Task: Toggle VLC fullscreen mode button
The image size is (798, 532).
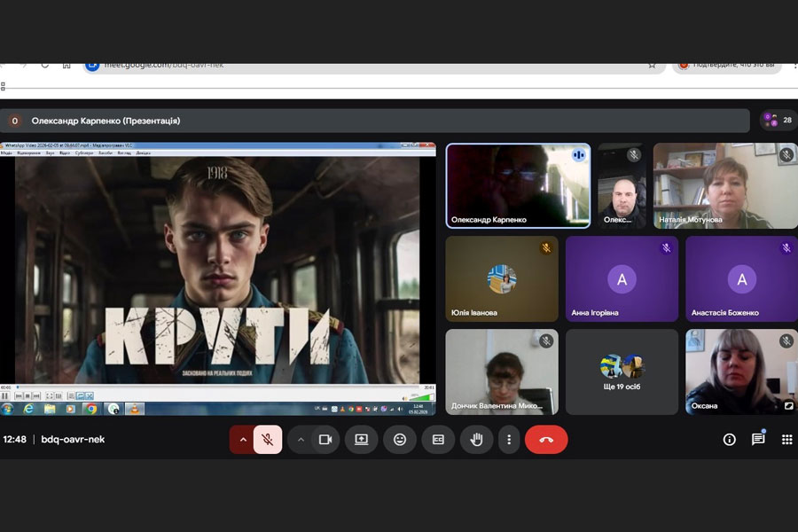Action: tap(50, 395)
